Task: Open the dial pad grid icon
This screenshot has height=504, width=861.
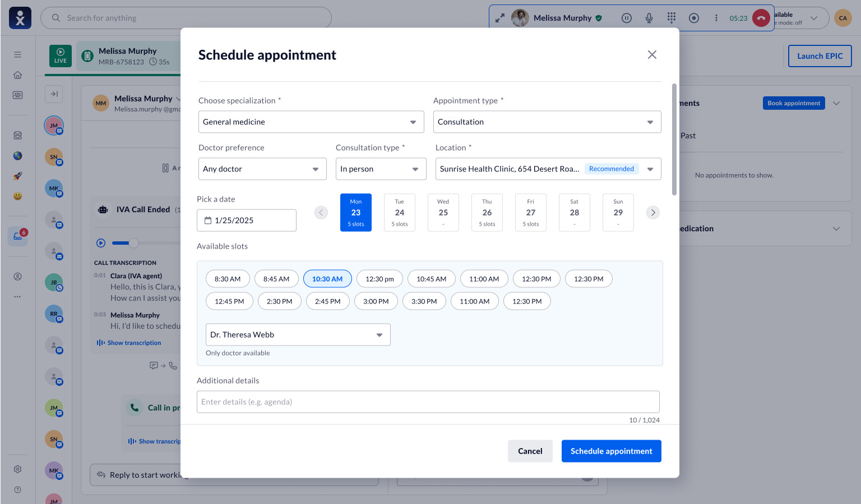Action: [672, 18]
